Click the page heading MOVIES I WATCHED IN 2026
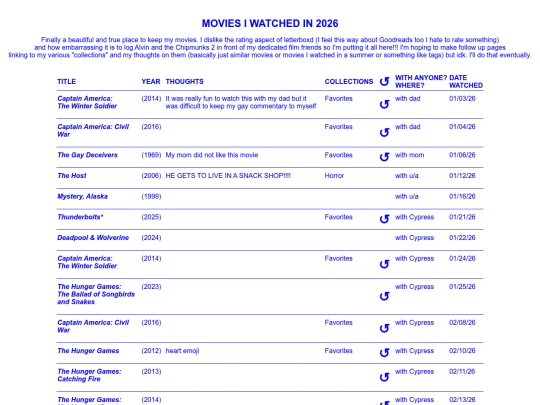 tap(270, 23)
